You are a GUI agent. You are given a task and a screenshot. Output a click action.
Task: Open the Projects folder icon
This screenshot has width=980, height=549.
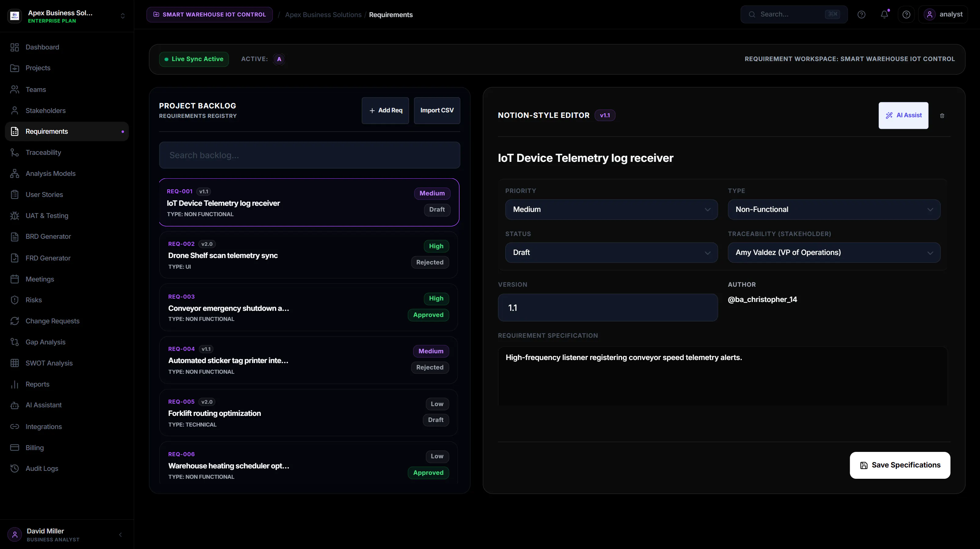coord(14,68)
